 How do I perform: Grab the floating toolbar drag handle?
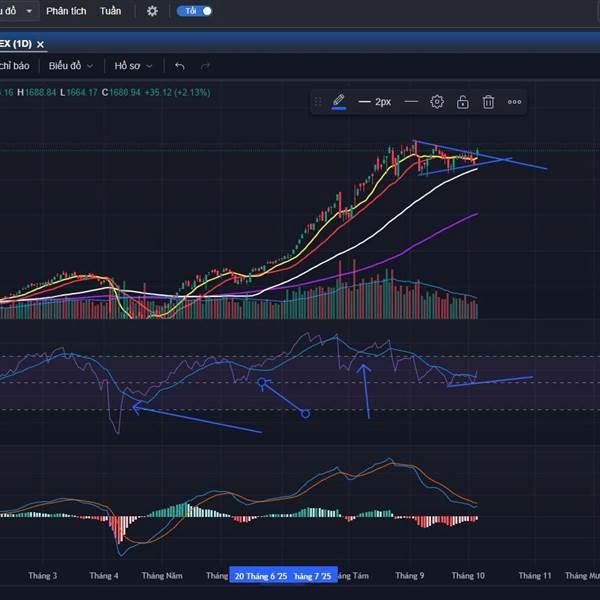pos(317,102)
